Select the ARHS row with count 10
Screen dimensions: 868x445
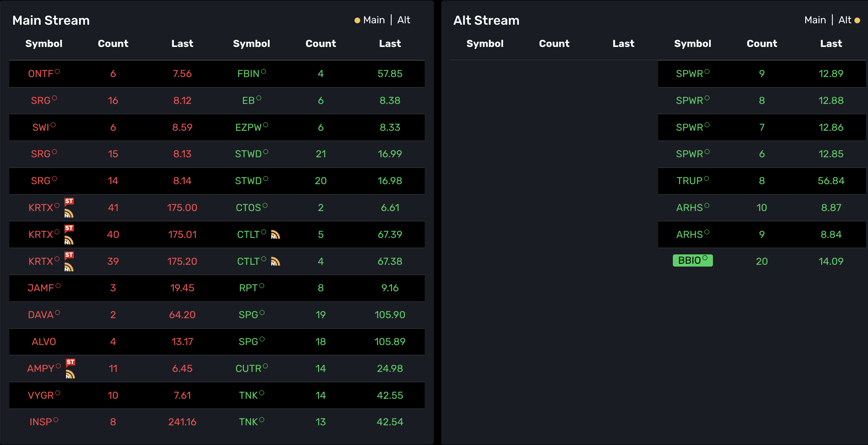click(762, 208)
